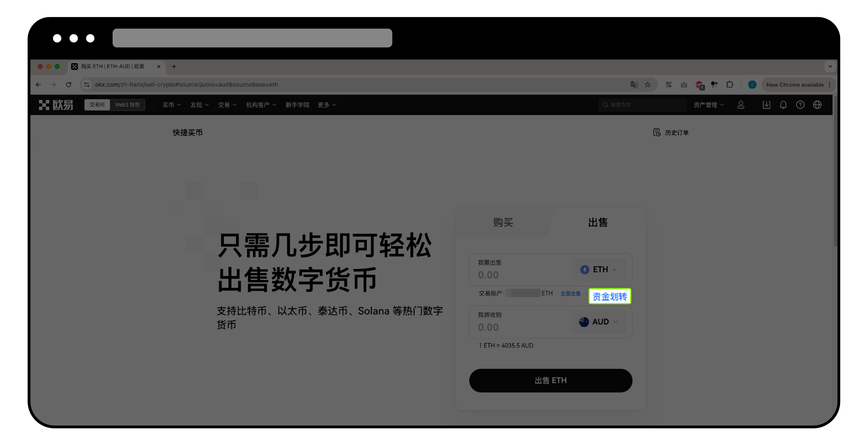Open the 新手学院 menu item

[x=297, y=105]
